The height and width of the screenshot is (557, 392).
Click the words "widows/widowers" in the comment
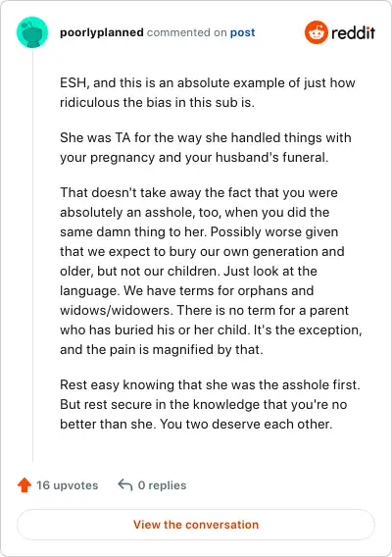click(117, 311)
